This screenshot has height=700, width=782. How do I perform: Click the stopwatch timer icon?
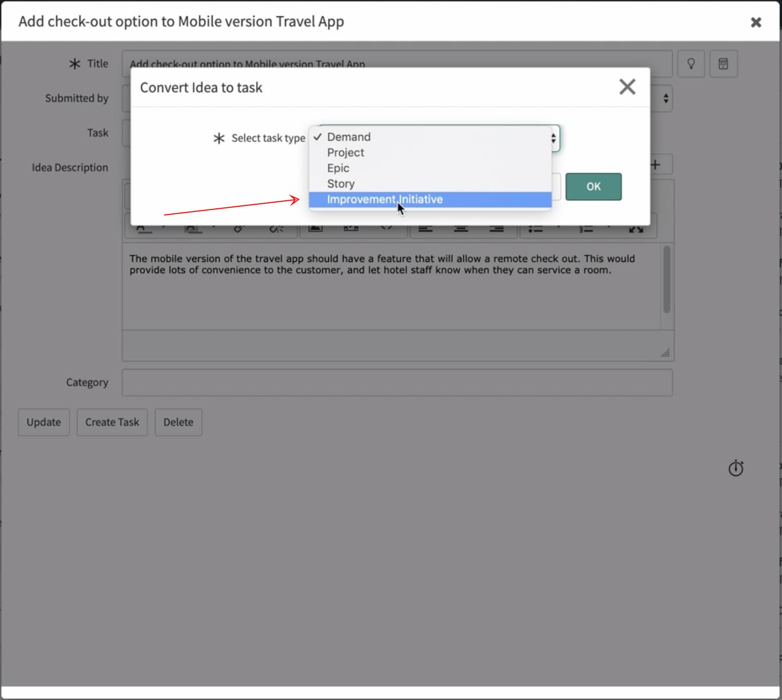[x=736, y=468]
